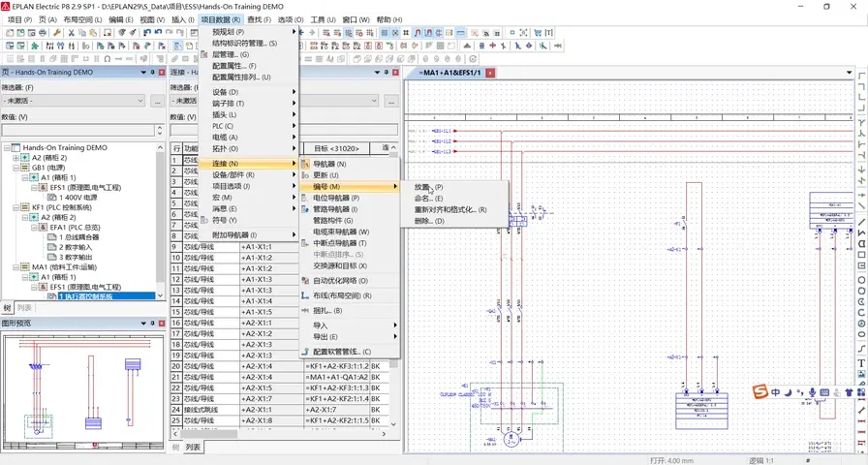Pin the page navigator panel

tap(153, 72)
